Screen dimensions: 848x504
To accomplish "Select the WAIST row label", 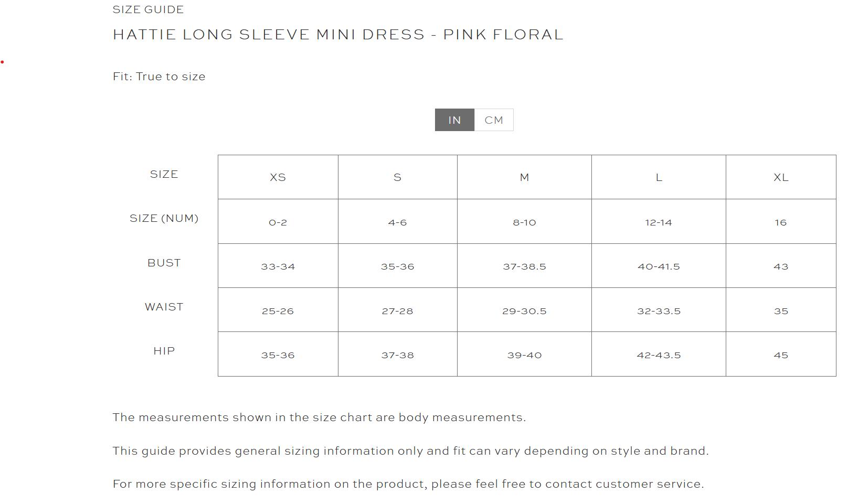I will 164,307.
